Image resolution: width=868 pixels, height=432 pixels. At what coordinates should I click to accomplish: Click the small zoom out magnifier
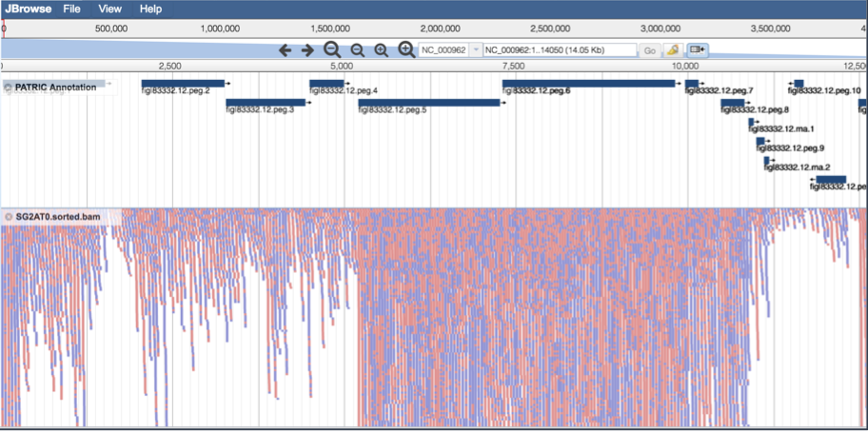pyautogui.click(x=358, y=50)
